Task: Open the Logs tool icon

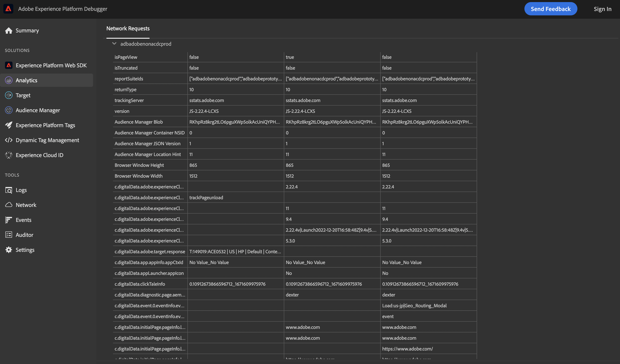Action: click(x=9, y=190)
